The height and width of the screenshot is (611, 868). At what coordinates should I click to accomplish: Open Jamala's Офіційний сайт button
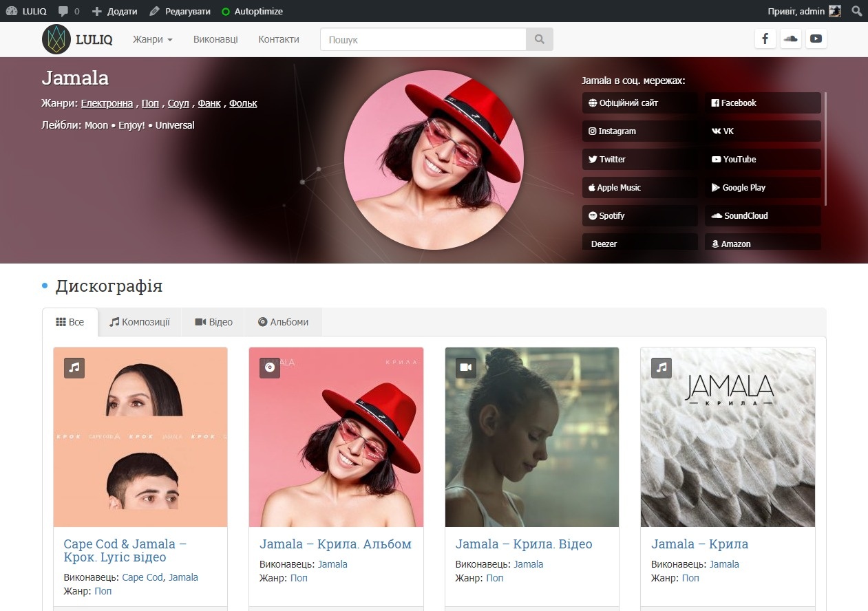[639, 103]
